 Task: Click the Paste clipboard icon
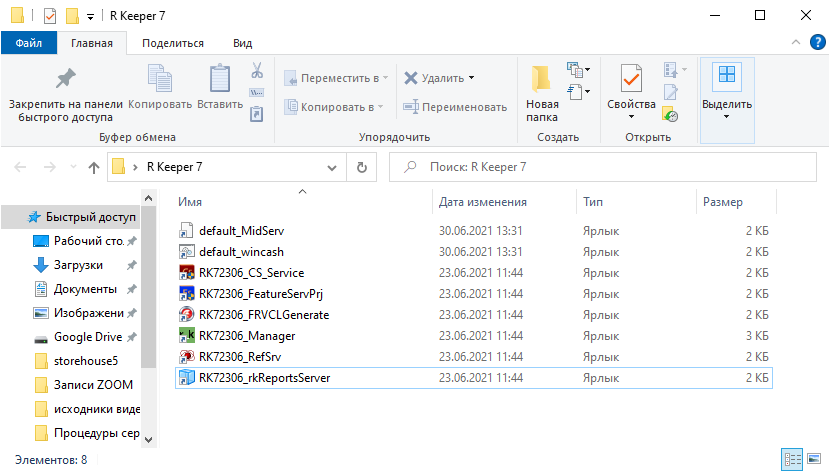pos(220,79)
